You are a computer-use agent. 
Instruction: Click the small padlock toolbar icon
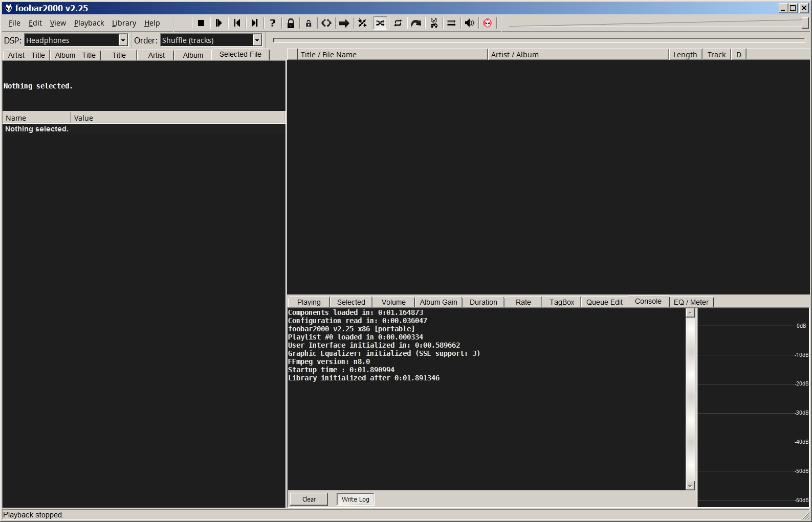[309, 23]
